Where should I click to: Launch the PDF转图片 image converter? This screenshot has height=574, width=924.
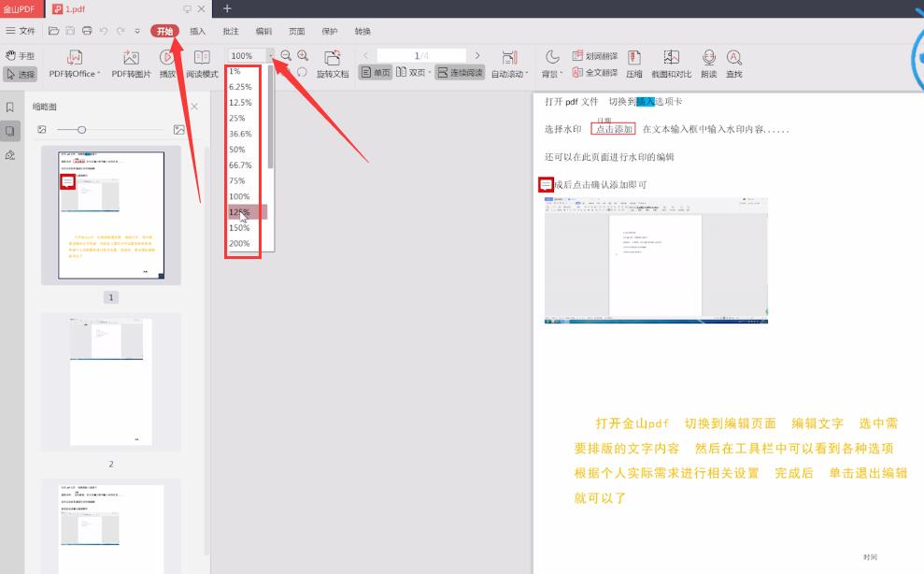click(131, 65)
